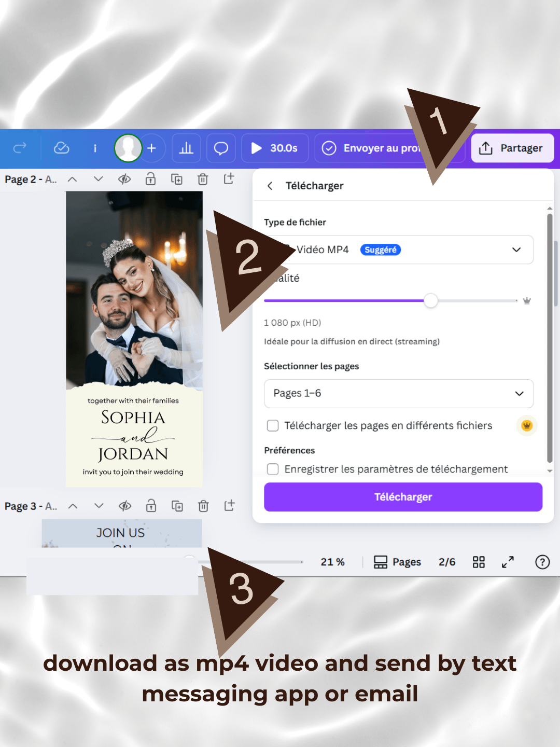Hide Page 2 using the eye toggle
This screenshot has height=747, width=560.
124,179
